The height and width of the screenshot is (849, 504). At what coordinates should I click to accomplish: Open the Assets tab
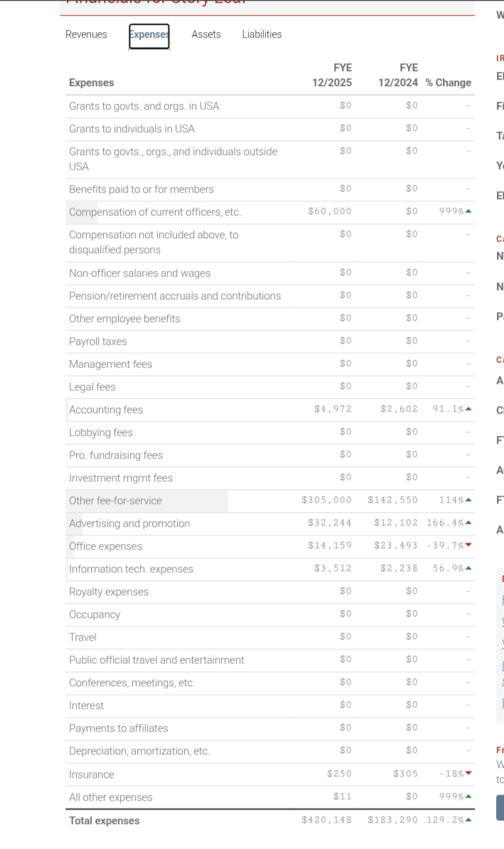coord(206,35)
